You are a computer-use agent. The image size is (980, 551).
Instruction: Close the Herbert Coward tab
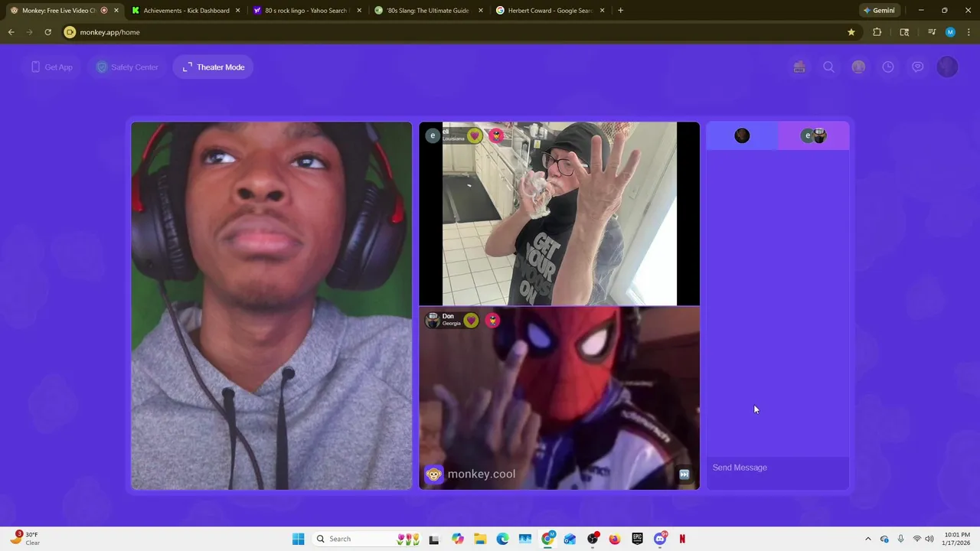pyautogui.click(x=603, y=11)
